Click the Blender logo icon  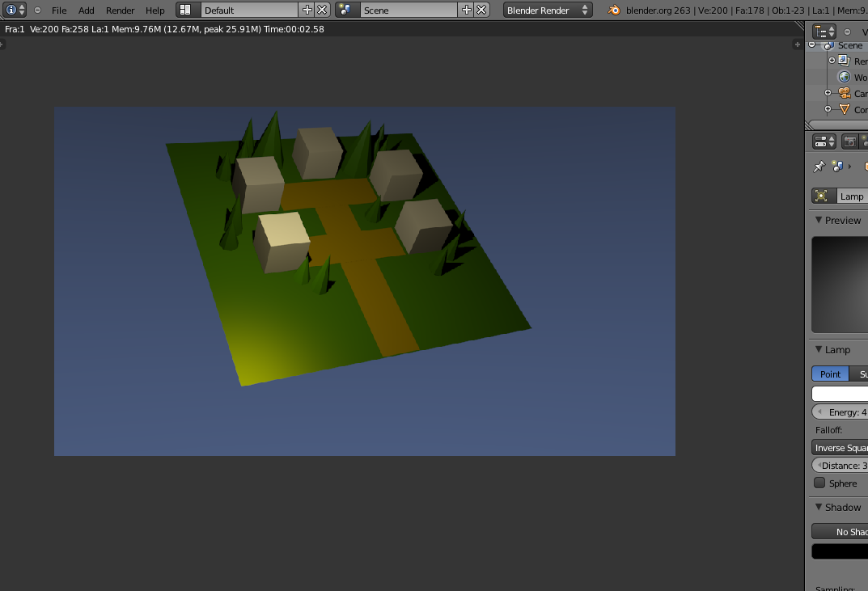pyautogui.click(x=614, y=10)
